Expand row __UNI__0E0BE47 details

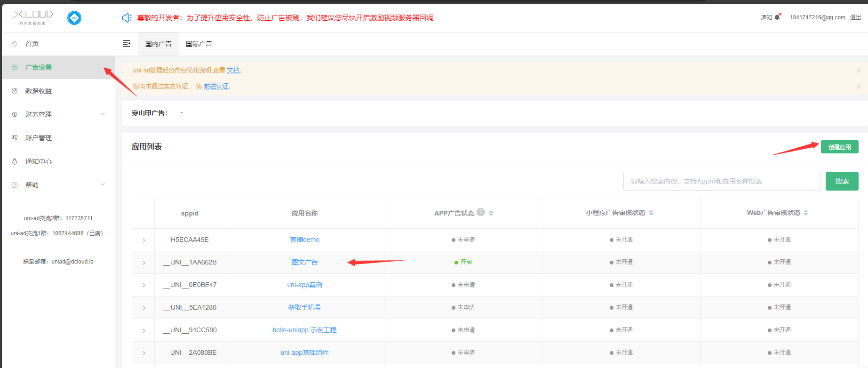(143, 285)
